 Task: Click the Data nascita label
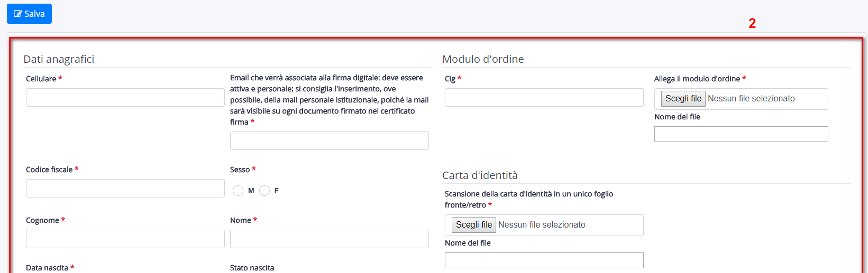click(x=47, y=268)
